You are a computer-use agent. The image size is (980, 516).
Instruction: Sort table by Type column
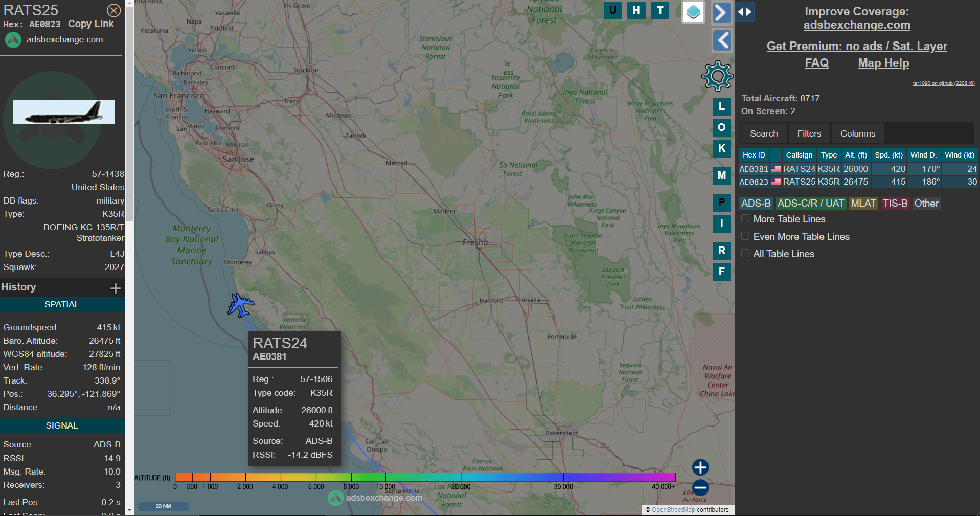(829, 155)
